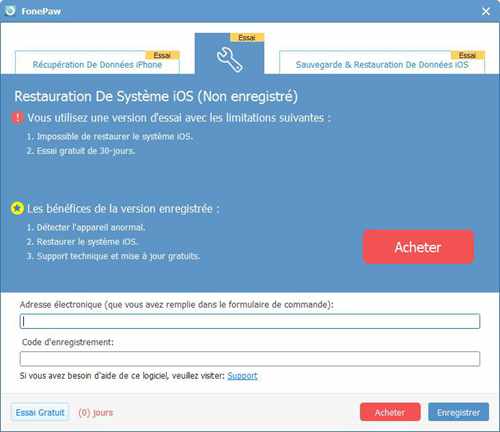Click 'Vous utilisez une version d'essai' warning text
This screenshot has height=432, width=500.
[179, 118]
